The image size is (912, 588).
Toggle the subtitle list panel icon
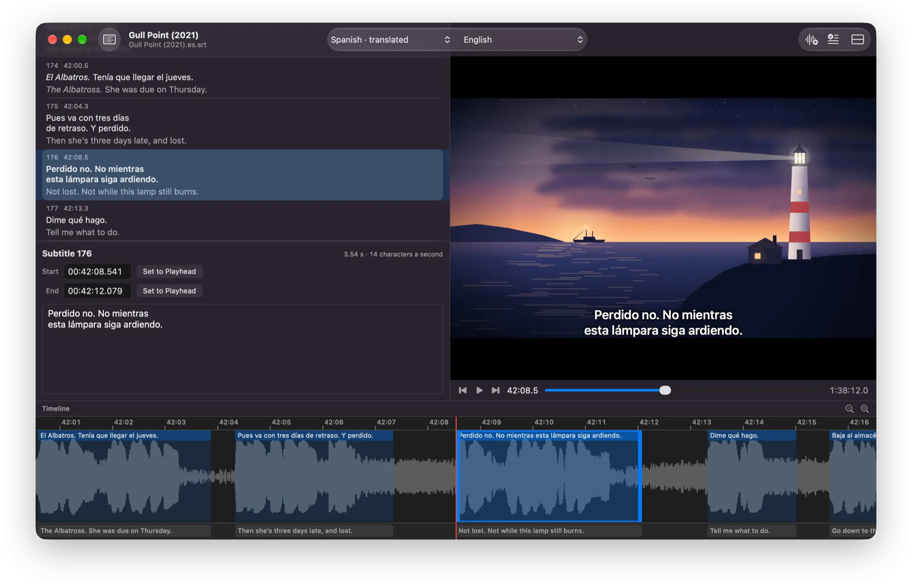tap(833, 39)
